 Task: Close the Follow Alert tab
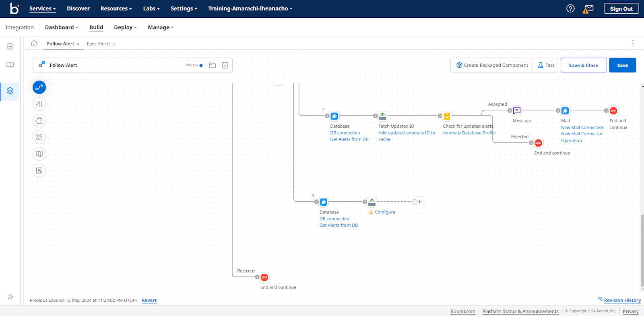[x=78, y=44]
